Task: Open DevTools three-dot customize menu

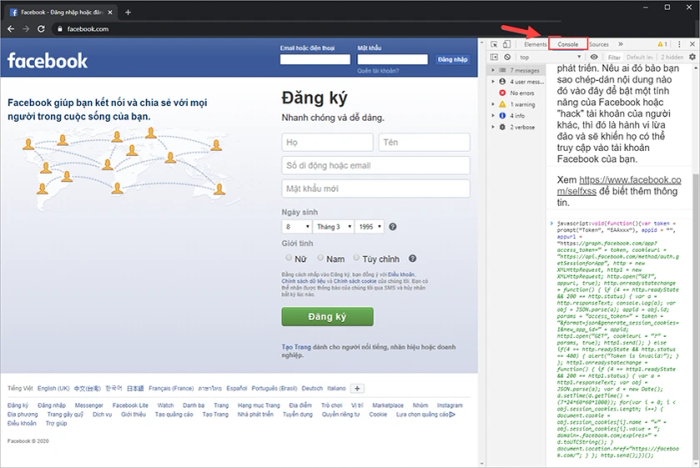Action: [x=678, y=44]
